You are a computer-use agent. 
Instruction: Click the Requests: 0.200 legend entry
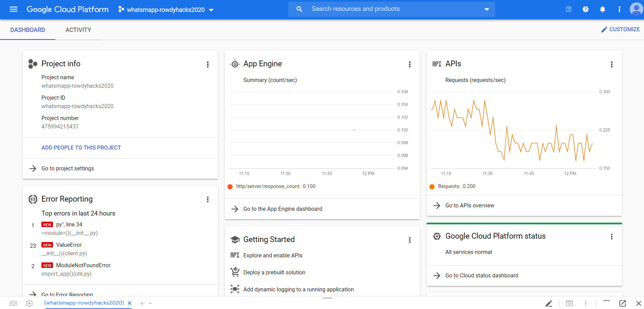(x=453, y=186)
